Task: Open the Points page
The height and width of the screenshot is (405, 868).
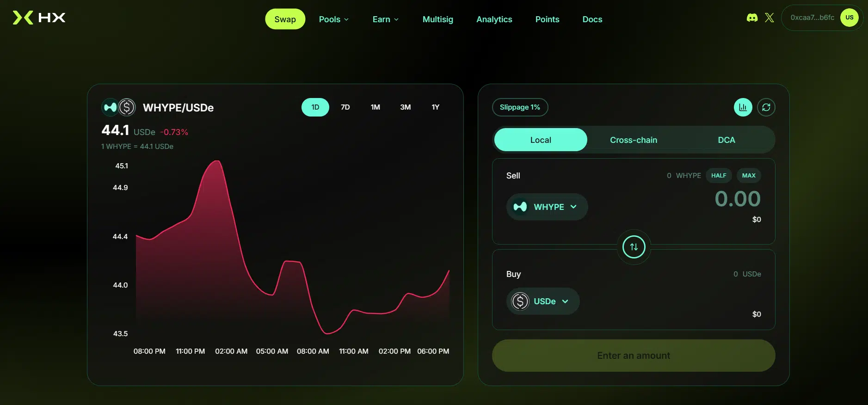Action: pyautogui.click(x=548, y=19)
